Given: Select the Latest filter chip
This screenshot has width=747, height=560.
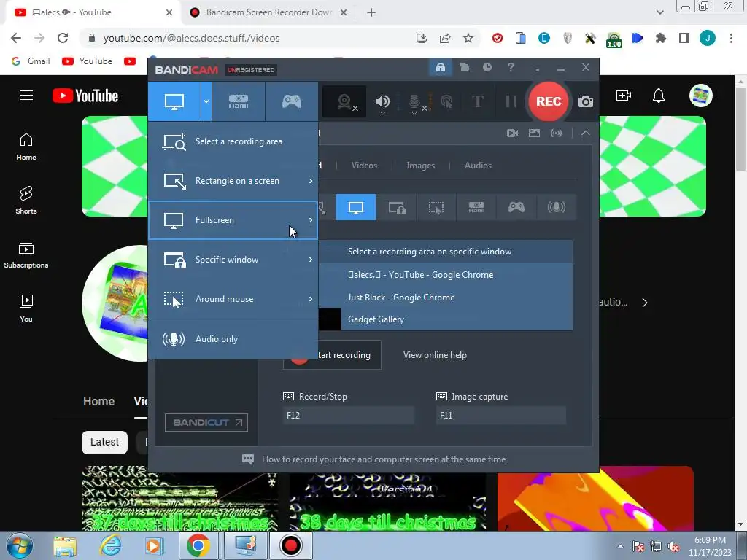Looking at the screenshot, I should click(x=104, y=442).
